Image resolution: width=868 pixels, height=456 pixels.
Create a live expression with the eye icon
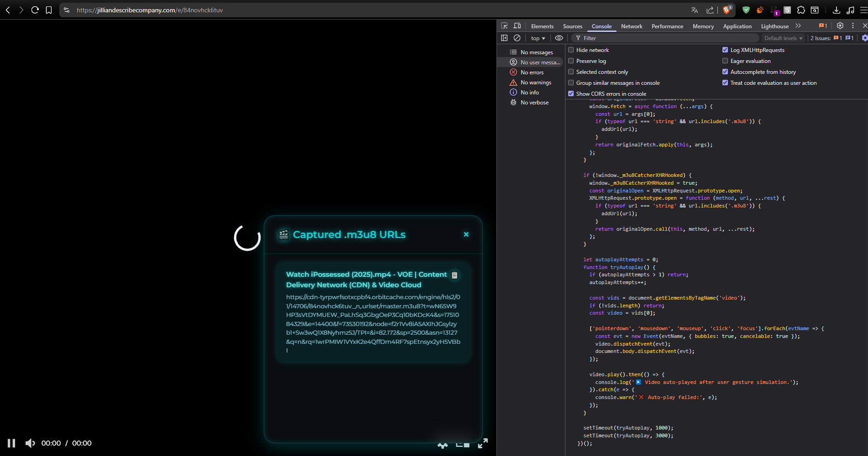tap(559, 38)
